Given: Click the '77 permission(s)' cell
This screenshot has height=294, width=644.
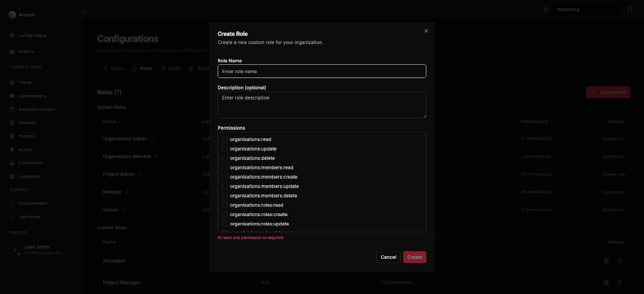Looking at the screenshot, I should [x=536, y=139].
